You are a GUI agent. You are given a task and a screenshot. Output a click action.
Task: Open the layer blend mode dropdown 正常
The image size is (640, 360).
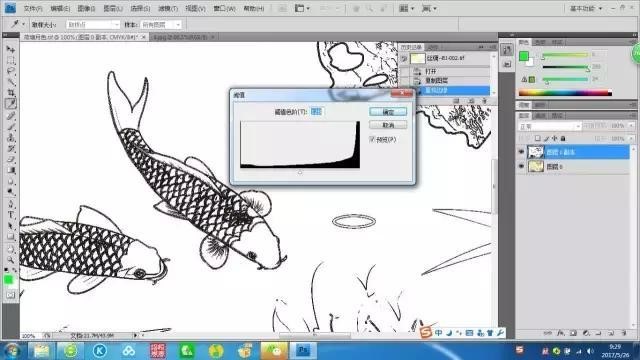(x=549, y=127)
